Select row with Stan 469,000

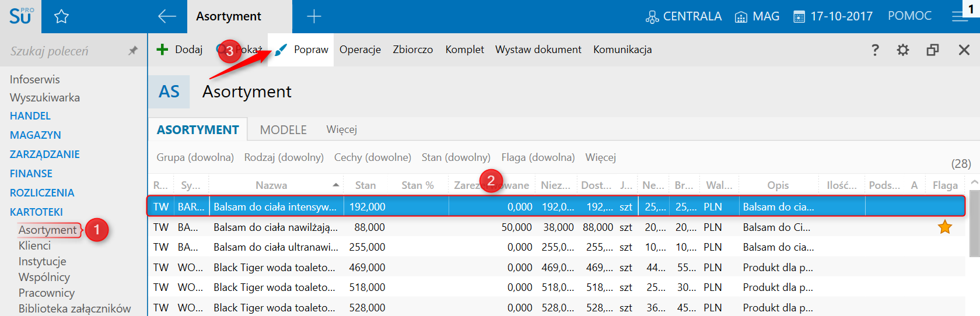pos(555,268)
